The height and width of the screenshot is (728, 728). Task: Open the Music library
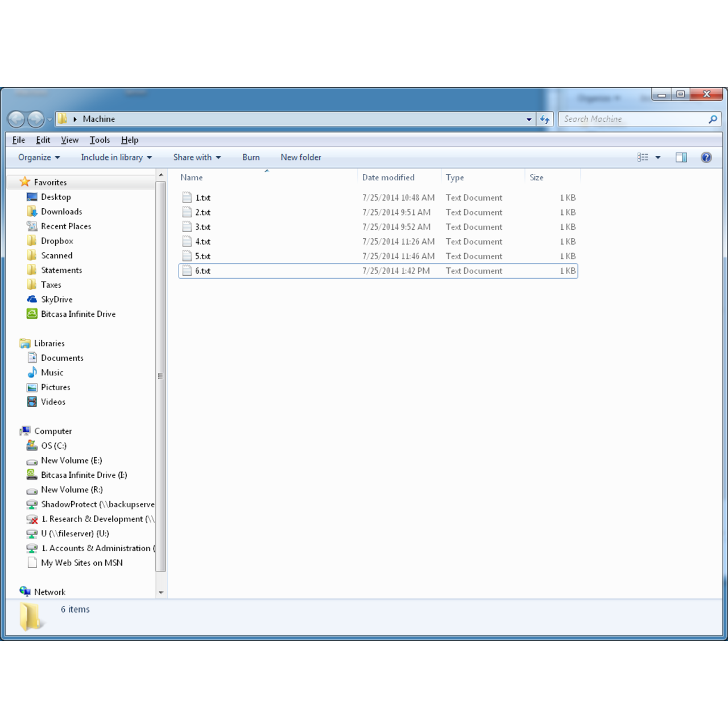click(52, 373)
